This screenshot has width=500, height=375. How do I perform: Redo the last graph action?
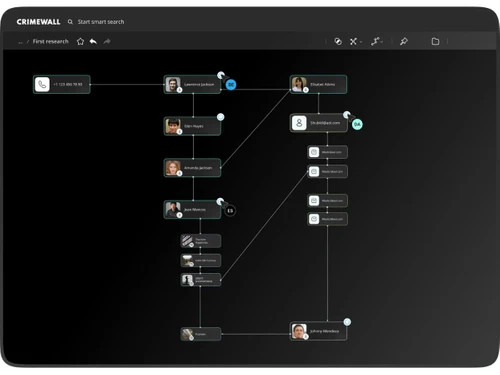click(107, 41)
